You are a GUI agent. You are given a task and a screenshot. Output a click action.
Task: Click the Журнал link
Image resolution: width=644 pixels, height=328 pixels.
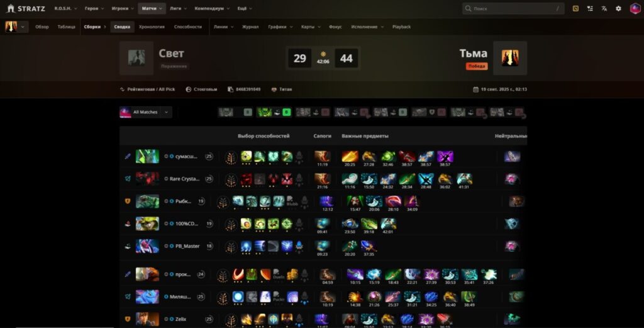[x=250, y=26]
